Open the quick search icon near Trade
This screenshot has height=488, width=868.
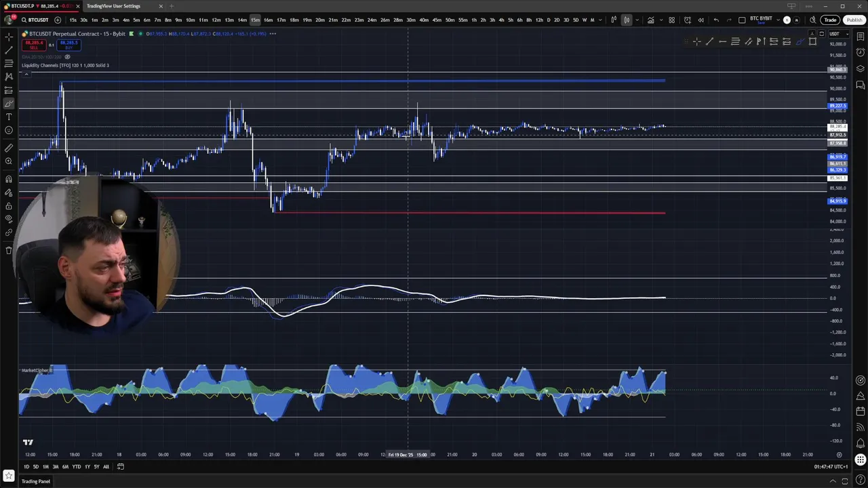click(x=812, y=20)
